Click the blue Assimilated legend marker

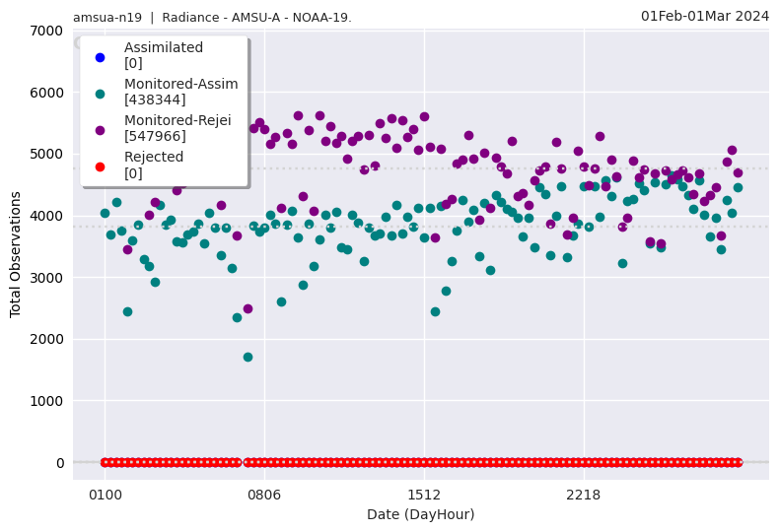100,57
